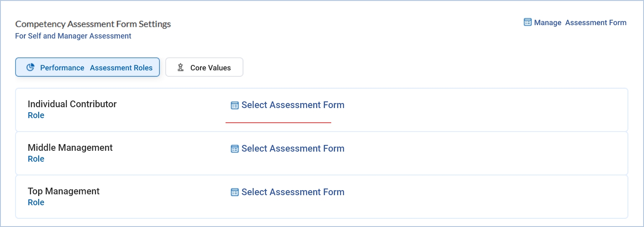Click form icon in Top Management row
Screen dimensions: 644x227
(x=235, y=193)
